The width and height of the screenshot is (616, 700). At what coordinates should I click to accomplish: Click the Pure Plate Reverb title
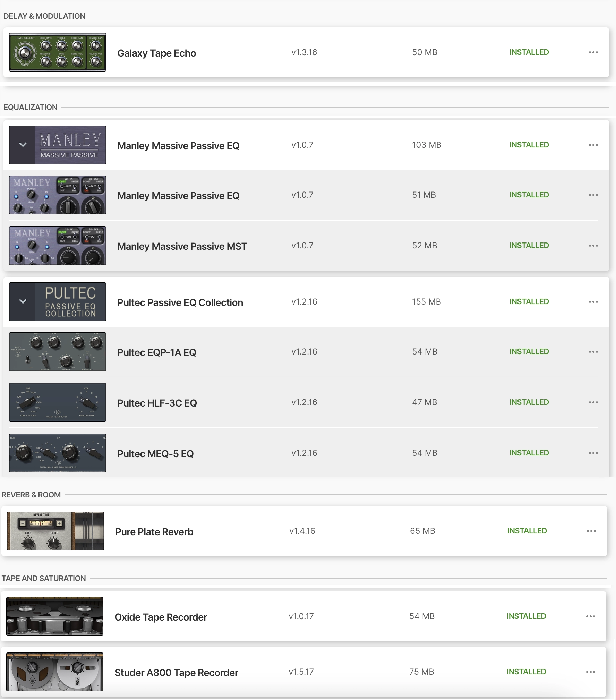(x=154, y=532)
